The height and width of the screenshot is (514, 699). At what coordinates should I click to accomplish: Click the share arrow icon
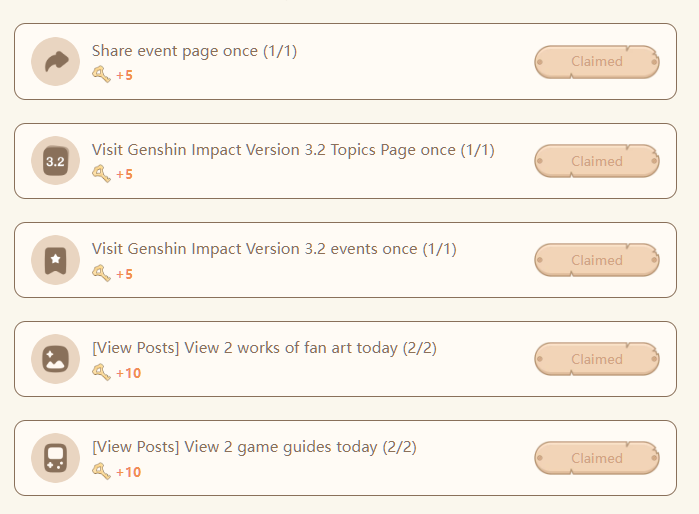pos(56,62)
